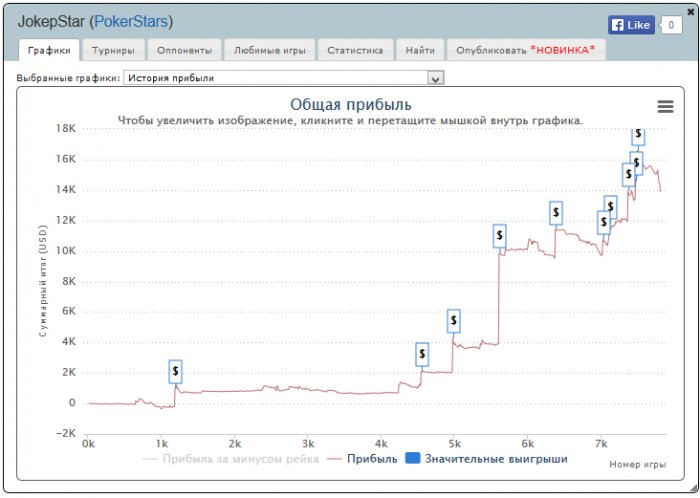Switch to the Любимые игры tab
The image size is (700, 498).
(270, 50)
